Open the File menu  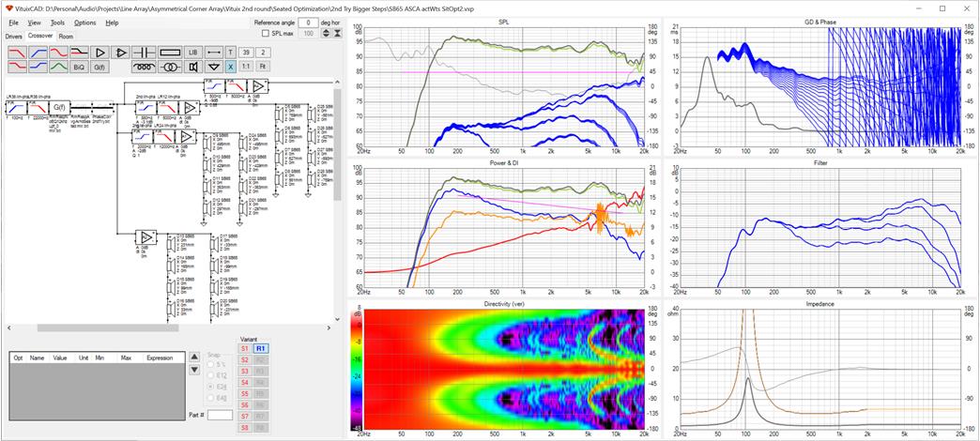(14, 23)
